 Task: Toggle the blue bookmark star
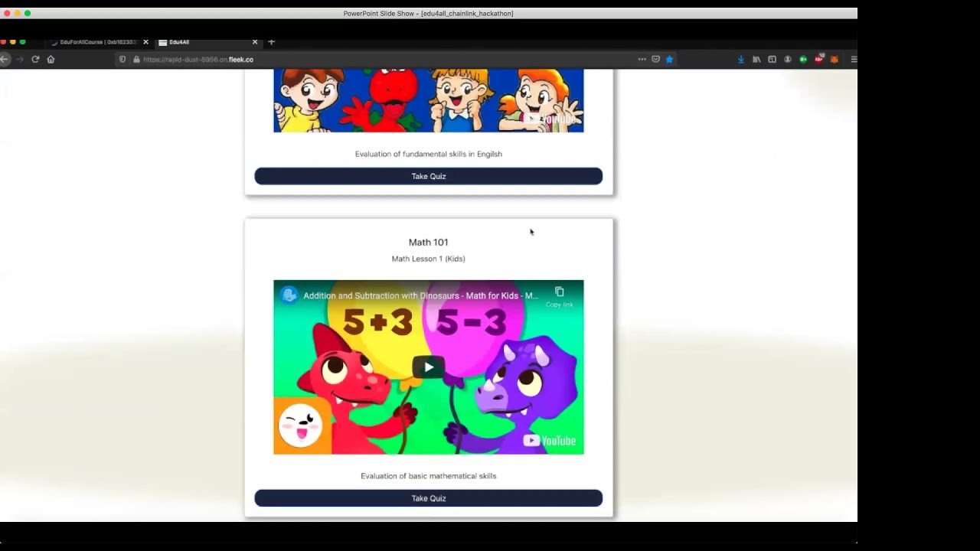pos(669,59)
